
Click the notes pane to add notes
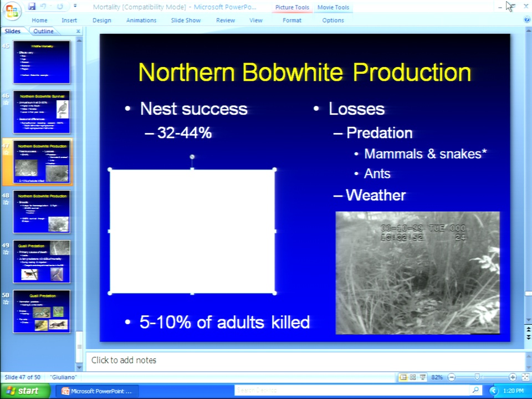[x=305, y=360]
